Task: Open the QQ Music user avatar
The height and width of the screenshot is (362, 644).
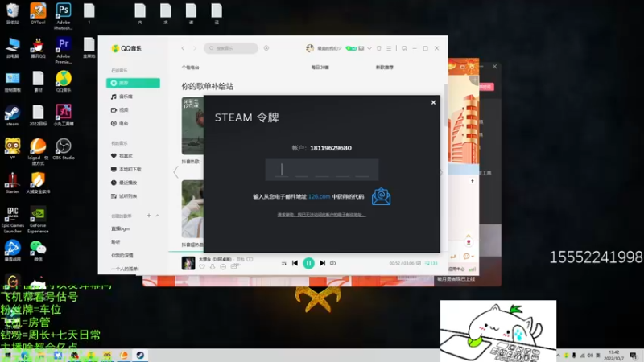Action: (x=310, y=48)
